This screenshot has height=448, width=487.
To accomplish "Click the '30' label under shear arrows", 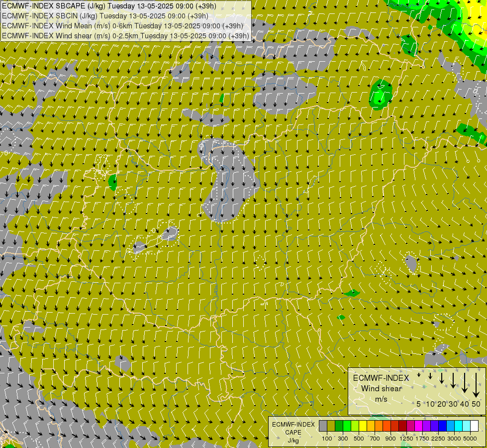I will (453, 404).
